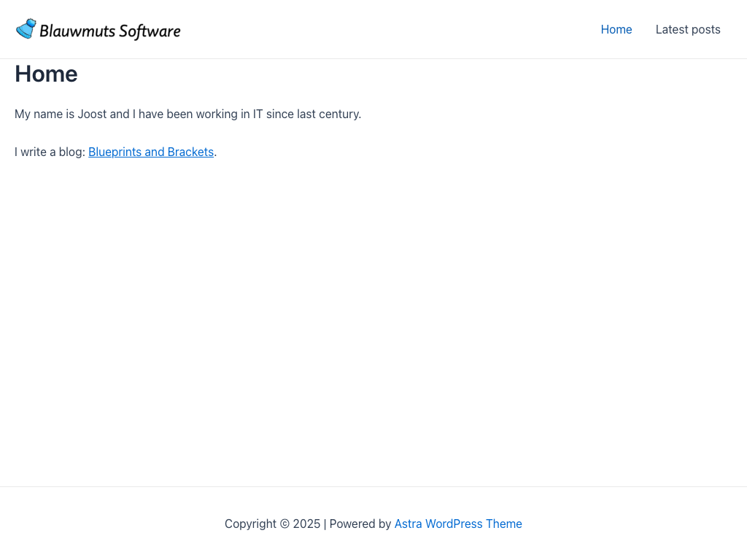Click the word 'Blauwmuts' in site logo
The height and width of the screenshot is (560, 747).
[x=77, y=31]
